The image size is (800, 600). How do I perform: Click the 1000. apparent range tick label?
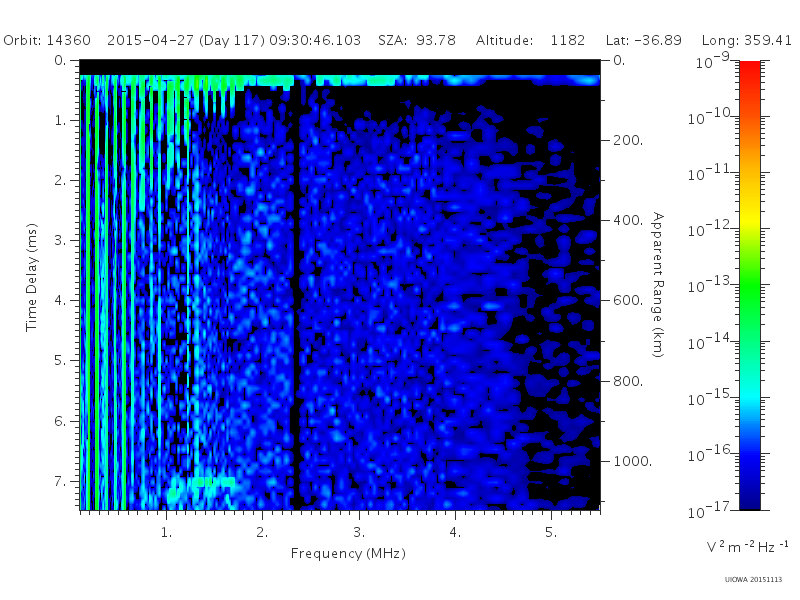click(x=633, y=461)
